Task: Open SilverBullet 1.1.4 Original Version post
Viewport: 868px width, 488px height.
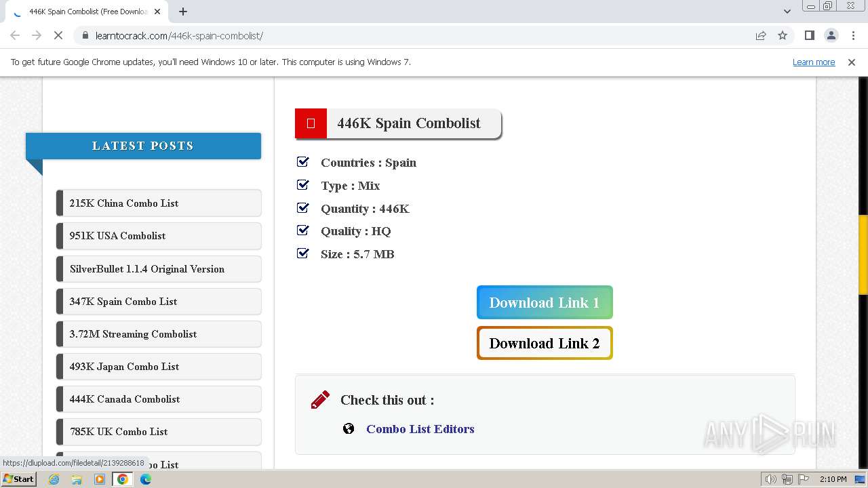Action: (159, 269)
